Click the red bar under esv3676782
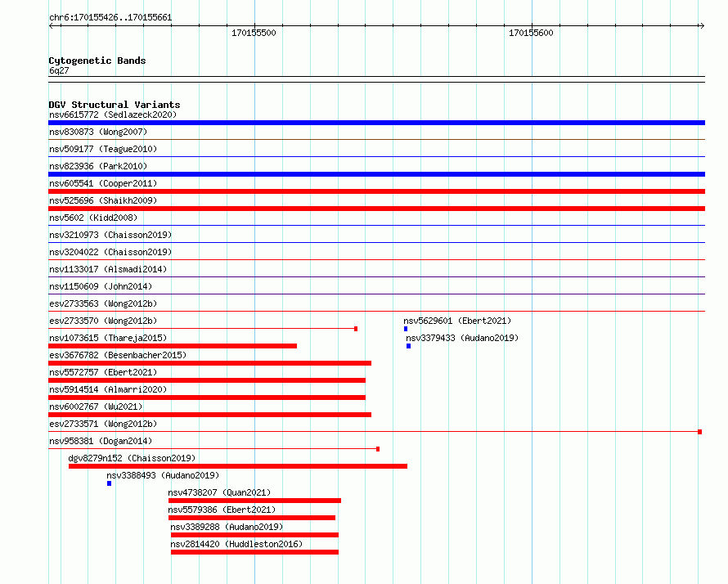Image resolution: width=728 pixels, height=584 pixels. (x=210, y=363)
